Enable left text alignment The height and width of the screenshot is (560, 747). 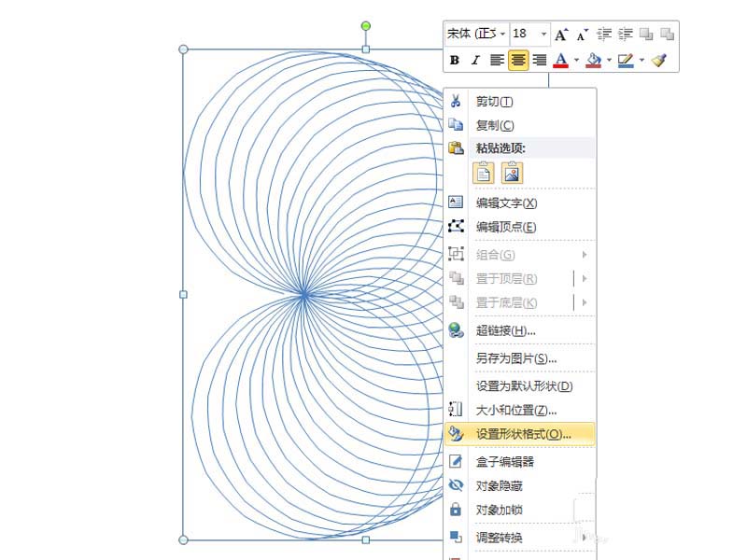pos(496,61)
